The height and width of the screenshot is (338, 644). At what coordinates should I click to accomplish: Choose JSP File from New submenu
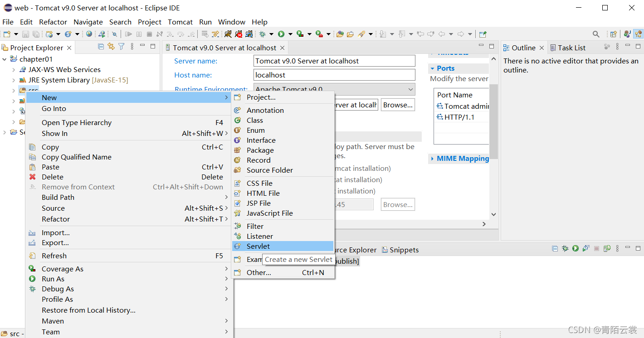(283, 203)
